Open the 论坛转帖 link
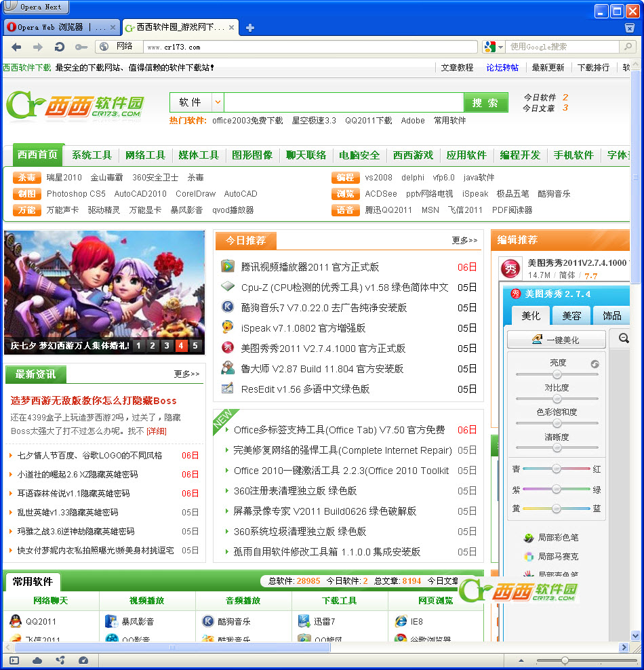This screenshot has width=644, height=670. [502, 68]
